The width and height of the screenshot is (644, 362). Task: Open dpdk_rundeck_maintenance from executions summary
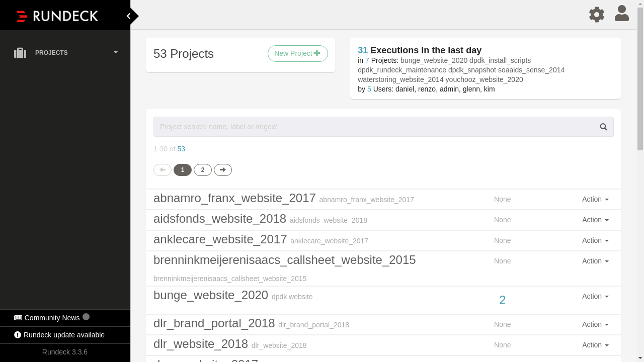(x=402, y=70)
